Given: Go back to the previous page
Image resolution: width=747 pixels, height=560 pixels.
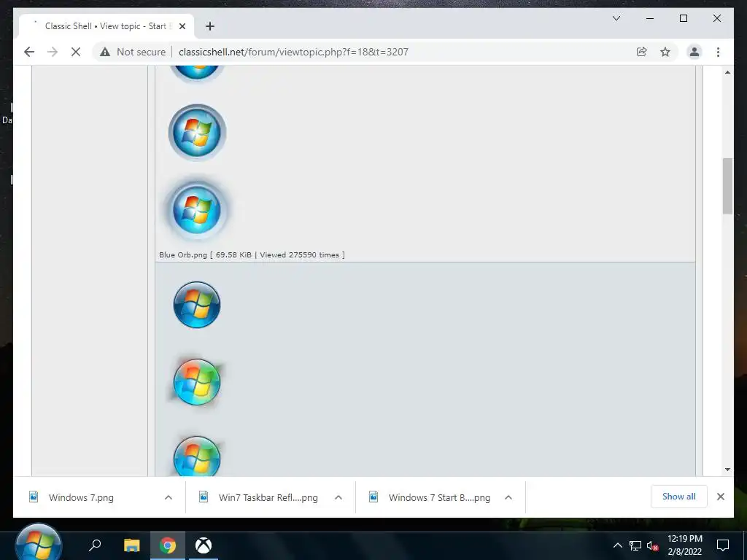Looking at the screenshot, I should (29, 52).
